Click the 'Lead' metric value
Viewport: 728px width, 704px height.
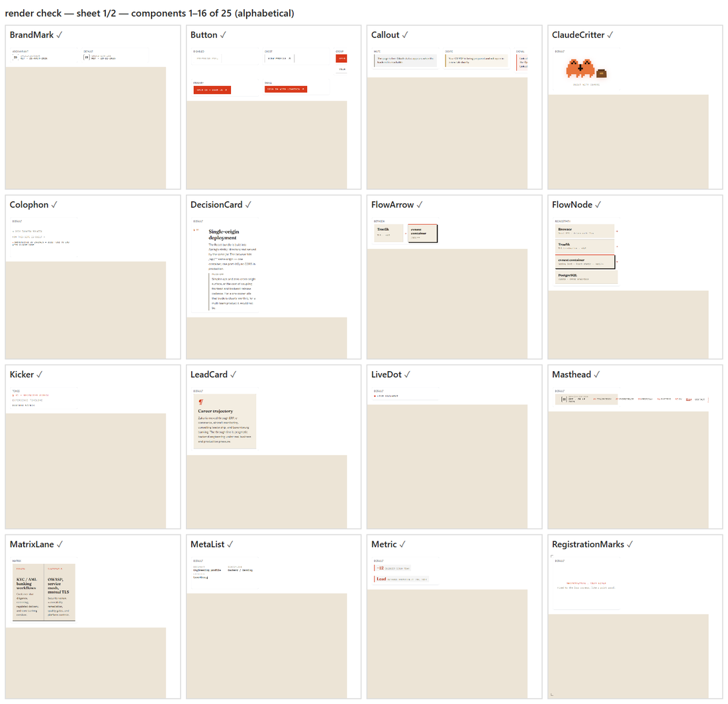[x=381, y=579]
